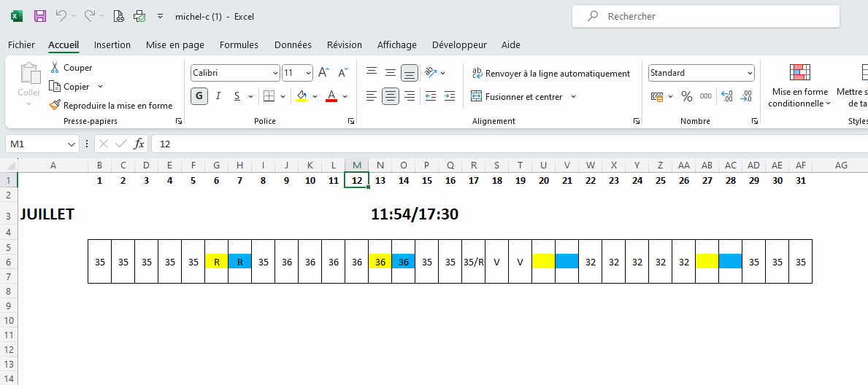Align text right

pyautogui.click(x=410, y=96)
